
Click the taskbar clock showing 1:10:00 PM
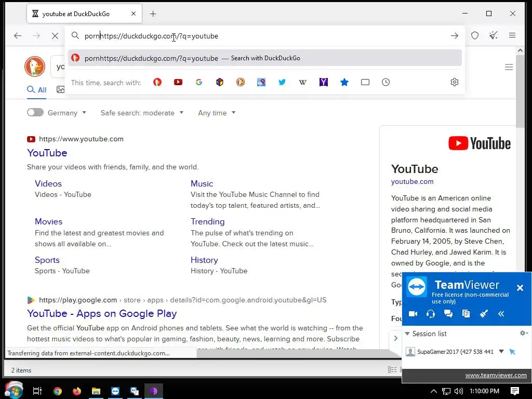tap(485, 391)
